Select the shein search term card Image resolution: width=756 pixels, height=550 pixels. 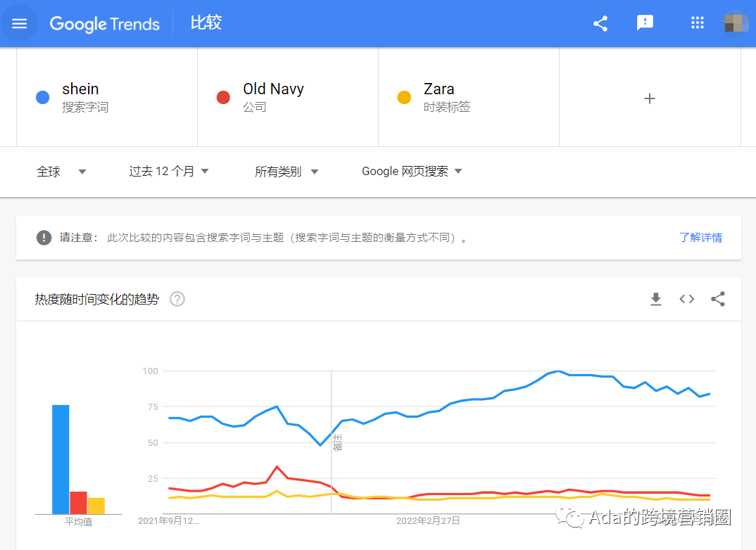point(107,98)
